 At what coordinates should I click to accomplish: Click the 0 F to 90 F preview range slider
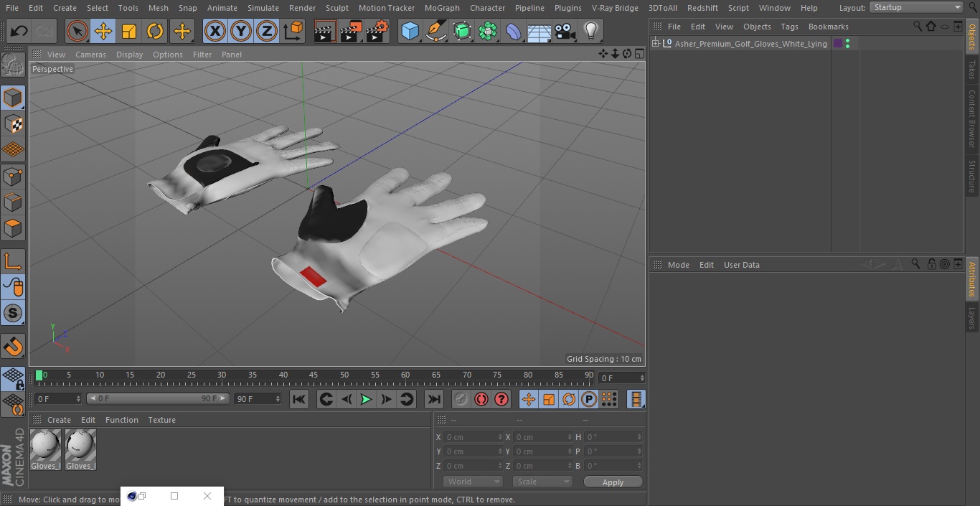(x=158, y=398)
